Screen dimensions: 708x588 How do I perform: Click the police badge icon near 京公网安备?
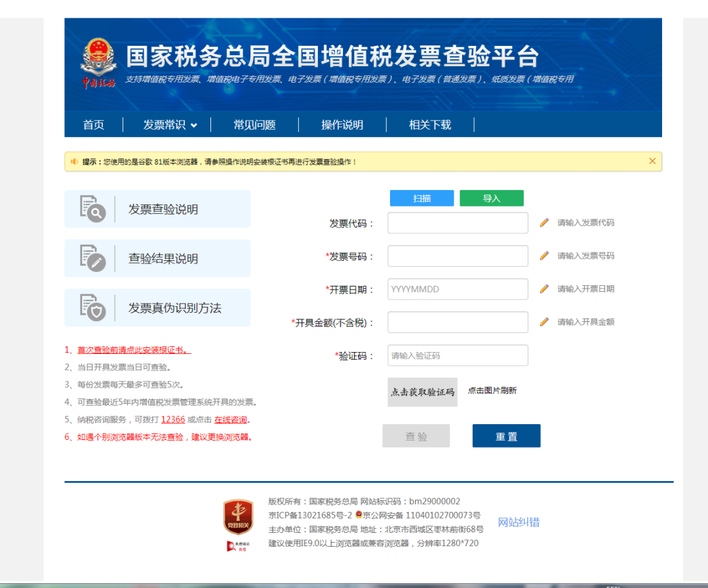(359, 515)
